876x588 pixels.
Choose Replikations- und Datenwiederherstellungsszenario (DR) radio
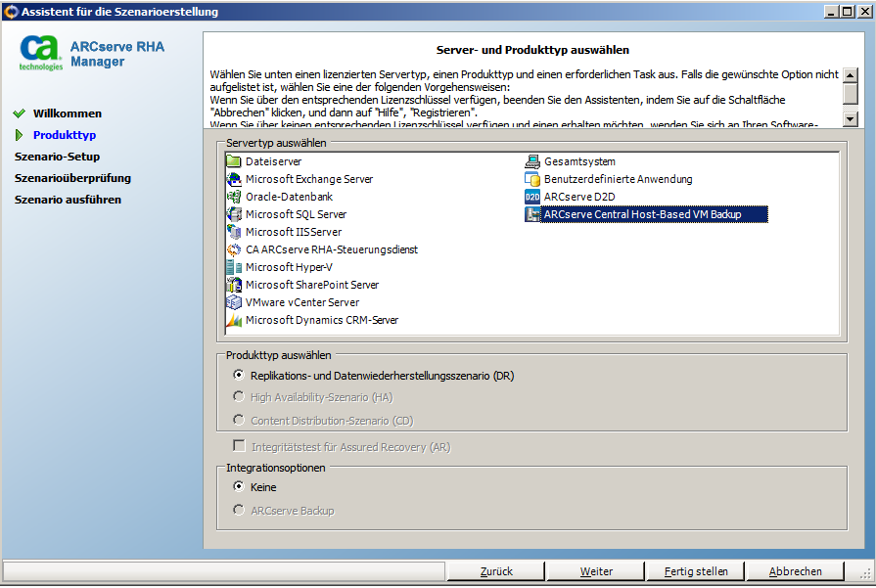coord(239,376)
